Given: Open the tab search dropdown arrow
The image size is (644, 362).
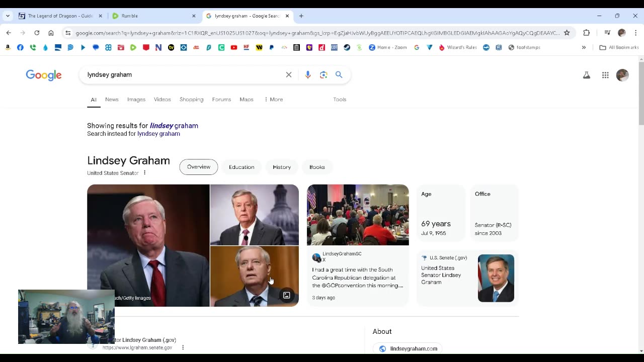Looking at the screenshot, I should (x=8, y=16).
